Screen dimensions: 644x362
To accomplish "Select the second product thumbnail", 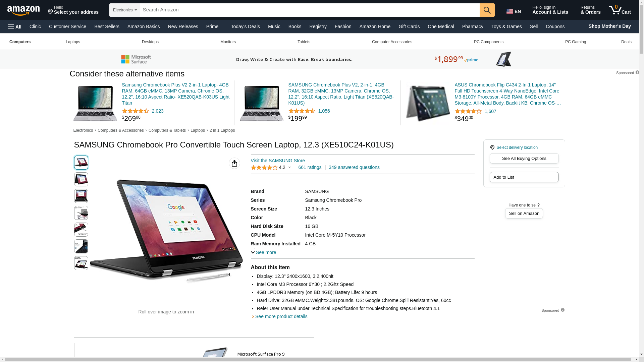I will coord(81,179).
